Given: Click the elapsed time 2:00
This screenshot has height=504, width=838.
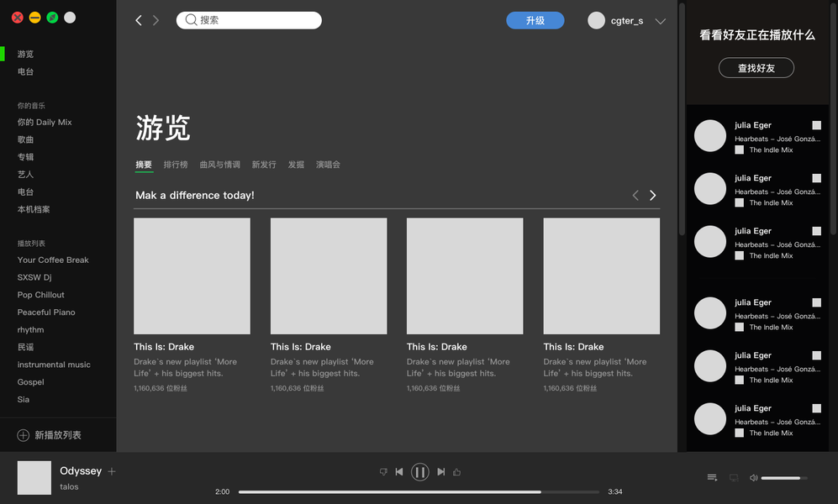Looking at the screenshot, I should 223,491.
